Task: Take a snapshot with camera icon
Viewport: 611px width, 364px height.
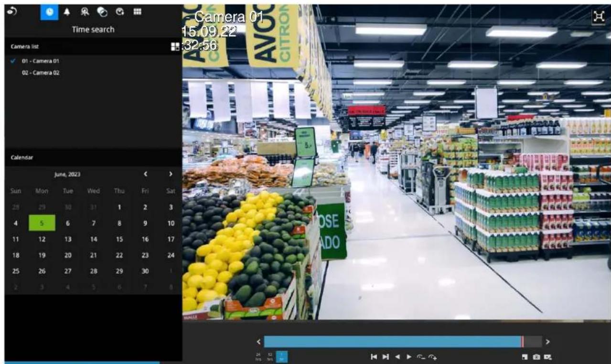Action: point(536,357)
